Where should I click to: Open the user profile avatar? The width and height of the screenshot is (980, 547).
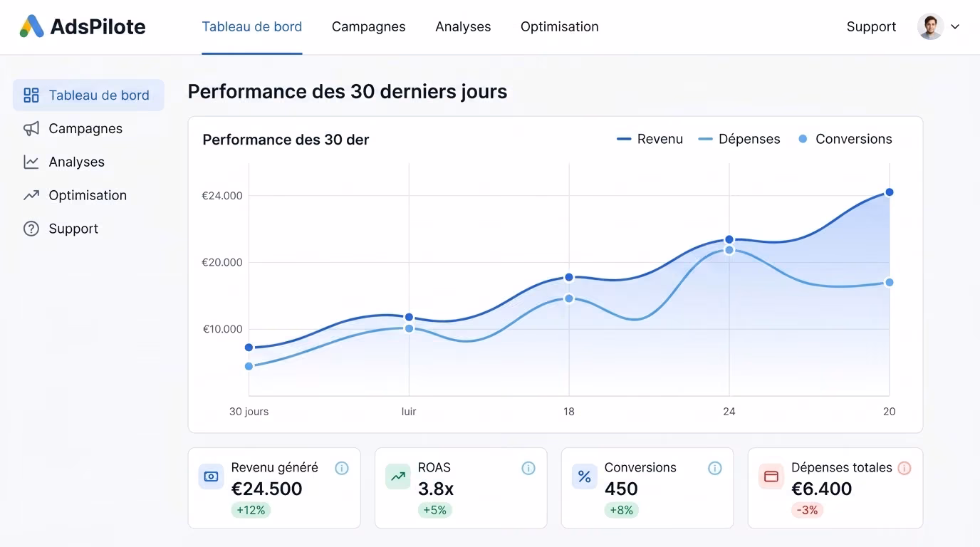[930, 27]
